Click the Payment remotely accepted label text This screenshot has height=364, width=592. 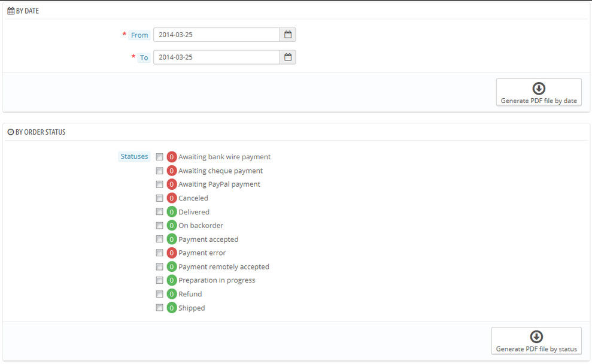click(x=224, y=266)
